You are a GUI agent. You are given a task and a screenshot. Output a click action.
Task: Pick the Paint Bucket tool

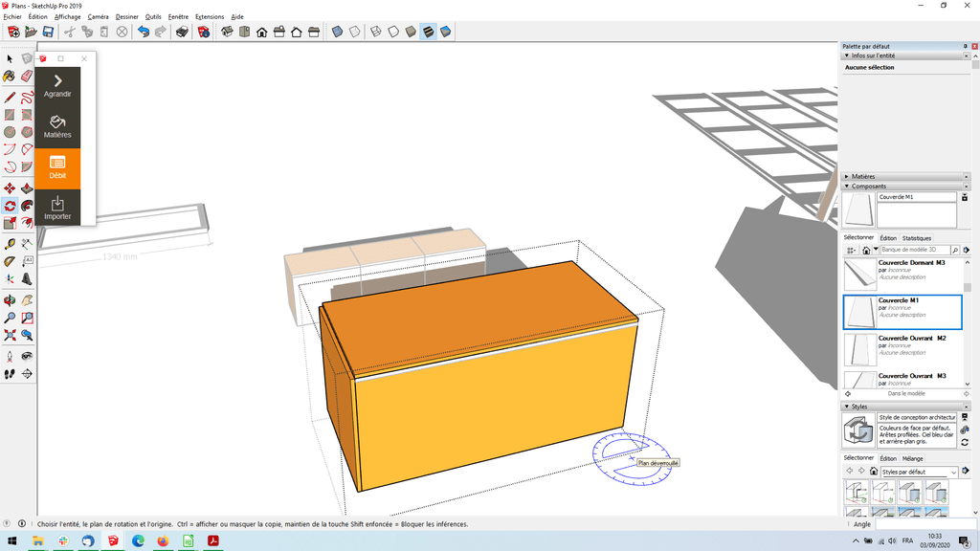tap(10, 77)
